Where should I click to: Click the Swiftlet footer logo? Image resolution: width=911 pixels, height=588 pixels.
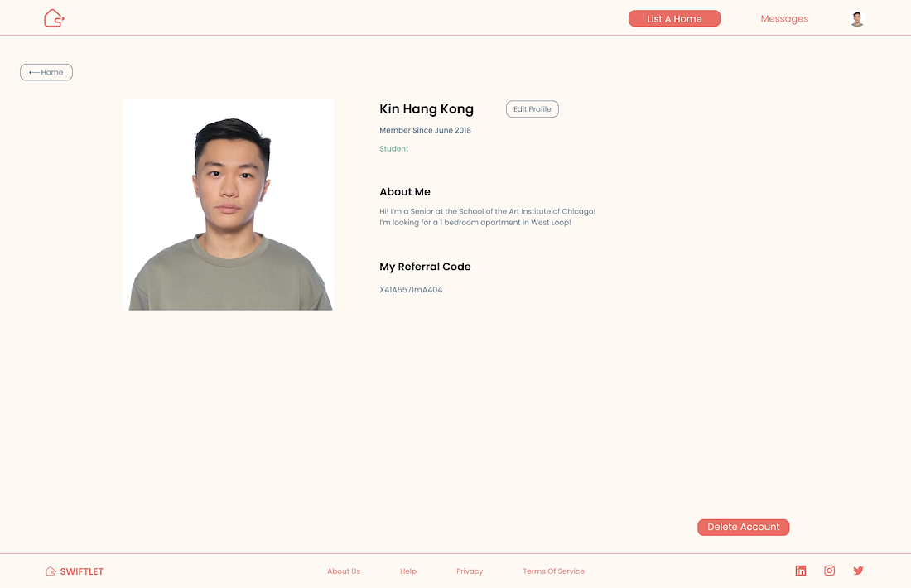coord(75,571)
